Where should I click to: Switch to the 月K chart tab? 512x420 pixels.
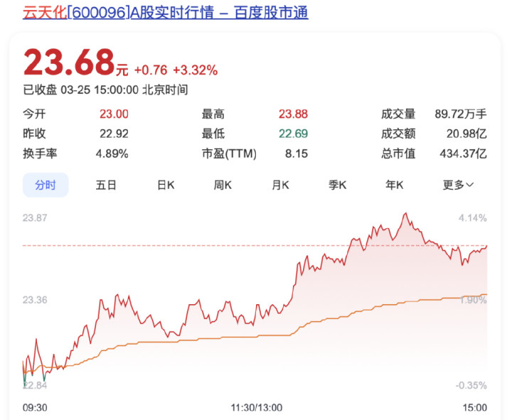[x=280, y=185]
